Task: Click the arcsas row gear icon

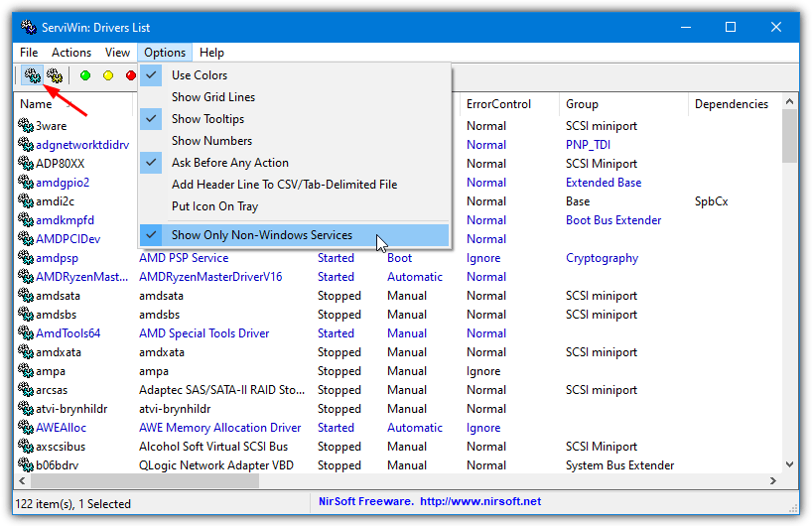Action: click(26, 390)
